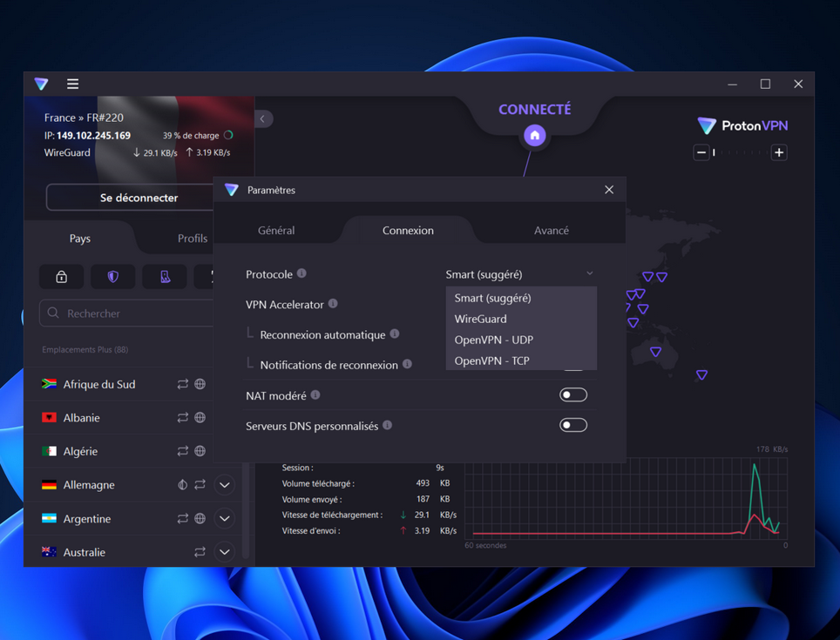This screenshot has height=640, width=840.
Task: Enable the Secure Core lock filter
Action: coord(62,277)
